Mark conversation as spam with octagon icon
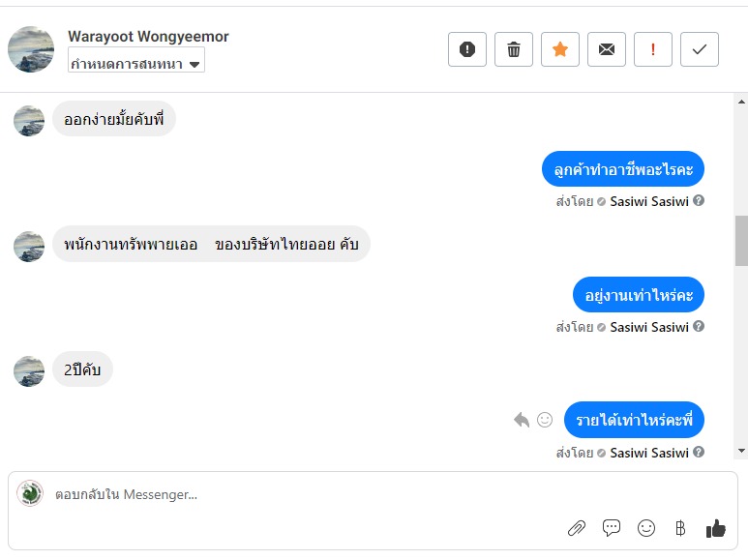This screenshot has width=748, height=560. pos(466,49)
